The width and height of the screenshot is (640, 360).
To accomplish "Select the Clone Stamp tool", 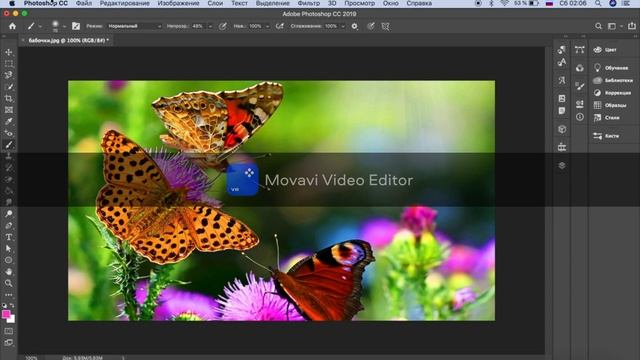I will pyautogui.click(x=9, y=156).
